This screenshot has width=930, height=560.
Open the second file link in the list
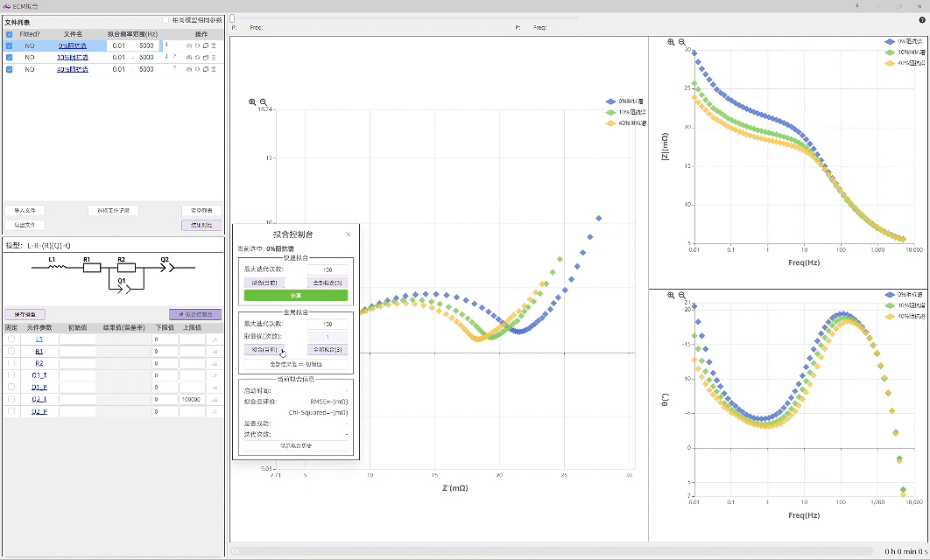tap(73, 58)
